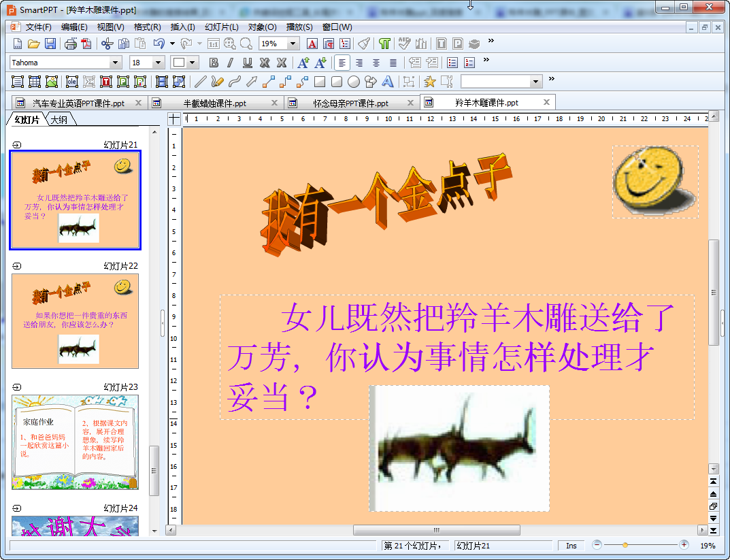Align text left

(x=342, y=63)
